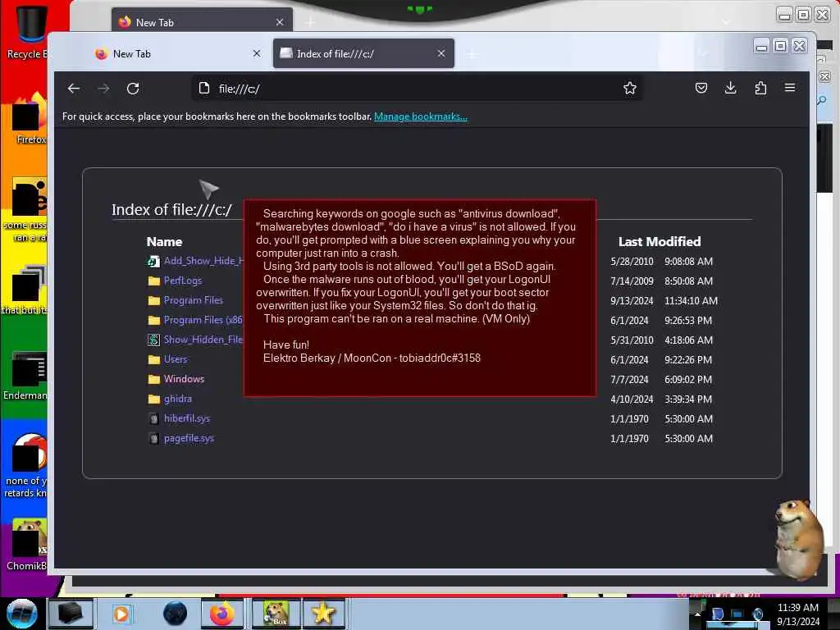Click the 9/13/2024 modified date for Program Files
This screenshot has height=630, width=840.
[x=632, y=300]
